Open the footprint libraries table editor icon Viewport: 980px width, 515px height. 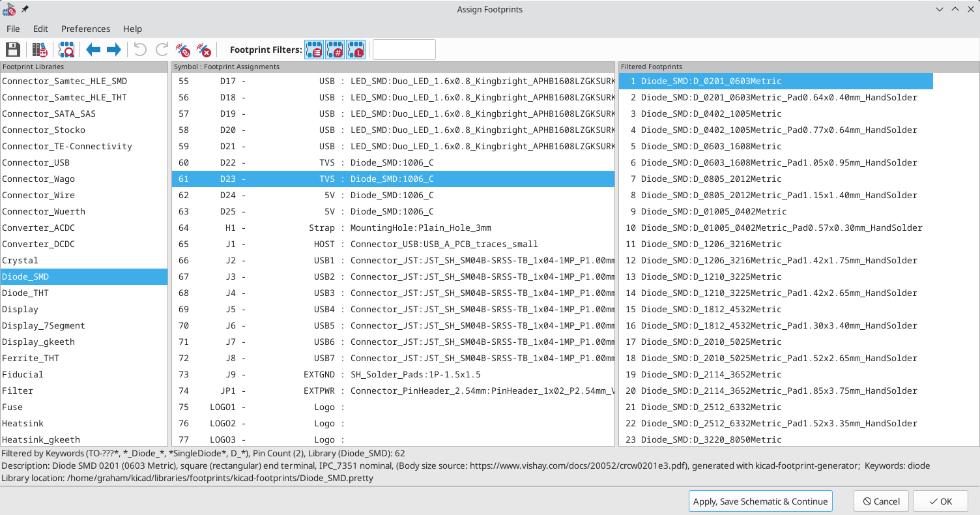pos(39,50)
